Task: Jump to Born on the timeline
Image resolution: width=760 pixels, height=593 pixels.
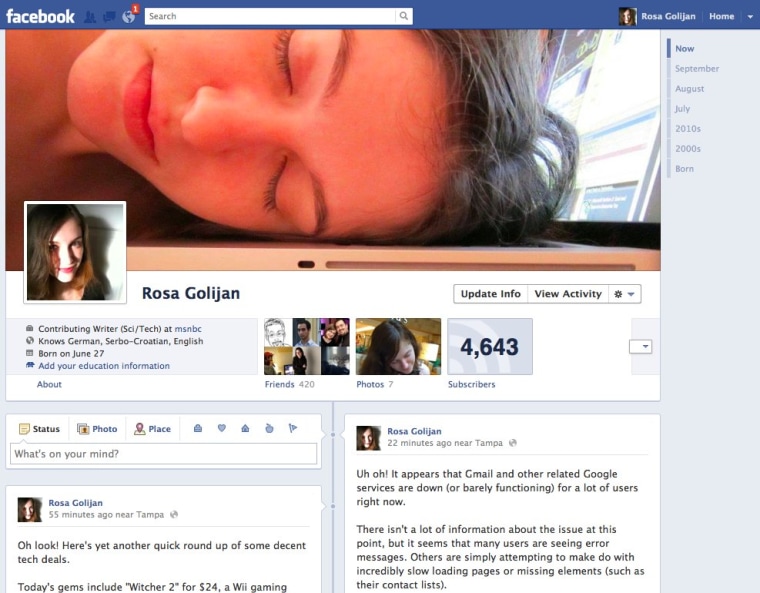Action: click(684, 169)
